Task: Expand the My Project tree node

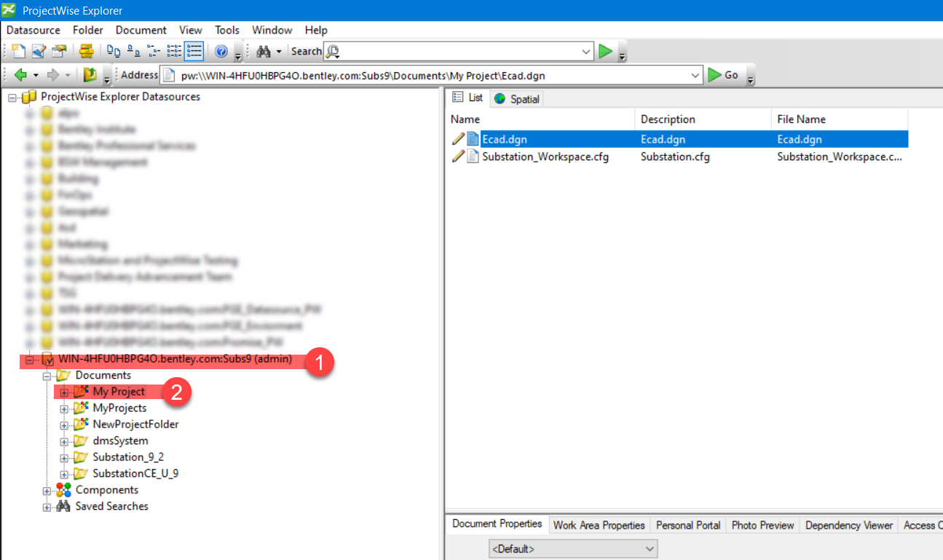Action: click(64, 392)
